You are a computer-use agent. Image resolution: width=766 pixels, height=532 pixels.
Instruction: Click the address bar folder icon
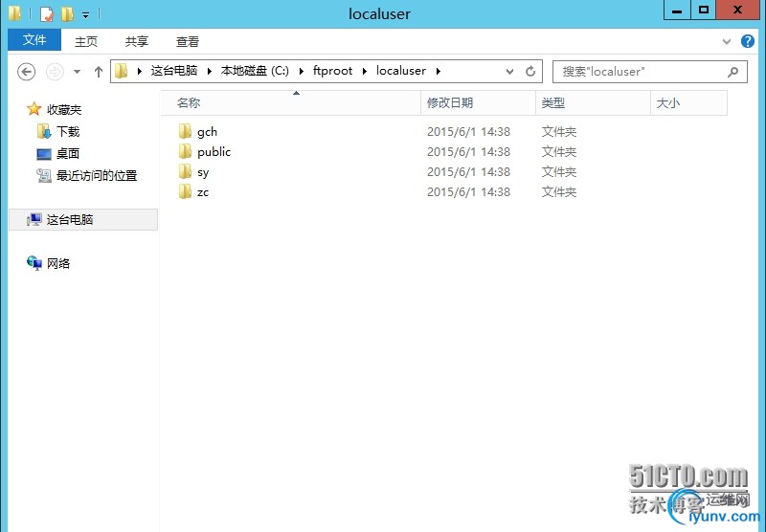(x=122, y=71)
